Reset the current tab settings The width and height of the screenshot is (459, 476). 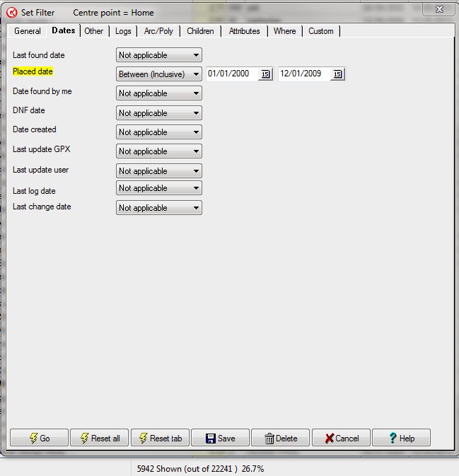(160, 438)
